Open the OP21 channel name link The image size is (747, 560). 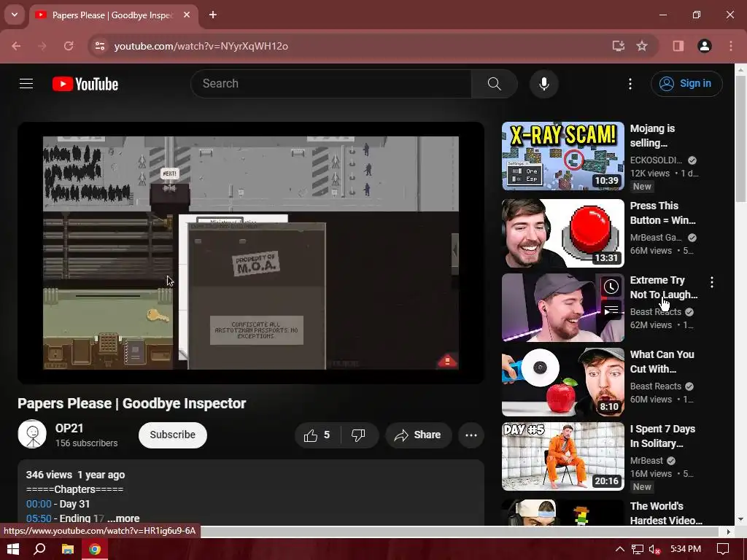click(x=69, y=428)
